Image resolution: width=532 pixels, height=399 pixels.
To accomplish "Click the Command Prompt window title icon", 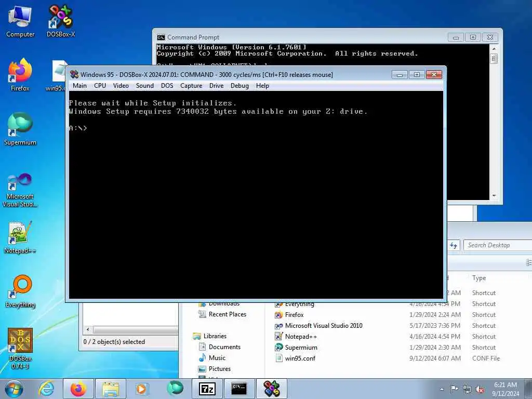I will [161, 37].
